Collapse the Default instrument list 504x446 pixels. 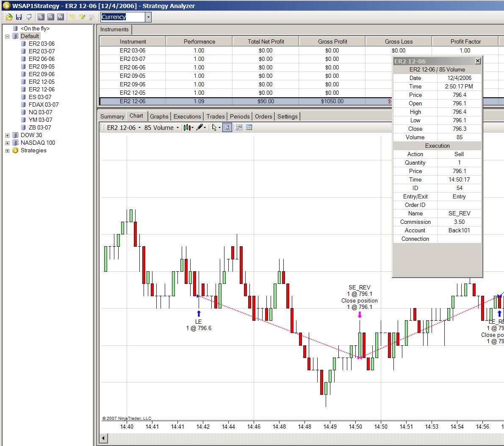pyautogui.click(x=7, y=36)
